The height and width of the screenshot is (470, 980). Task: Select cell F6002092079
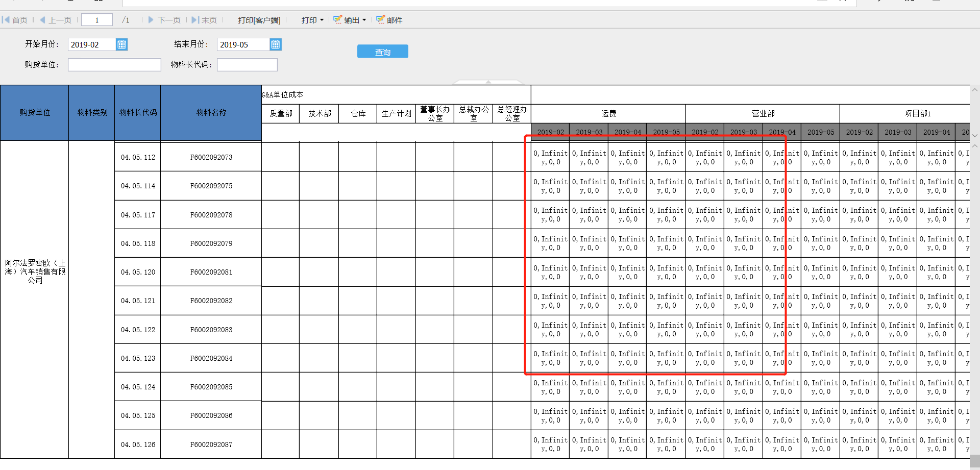211,243
